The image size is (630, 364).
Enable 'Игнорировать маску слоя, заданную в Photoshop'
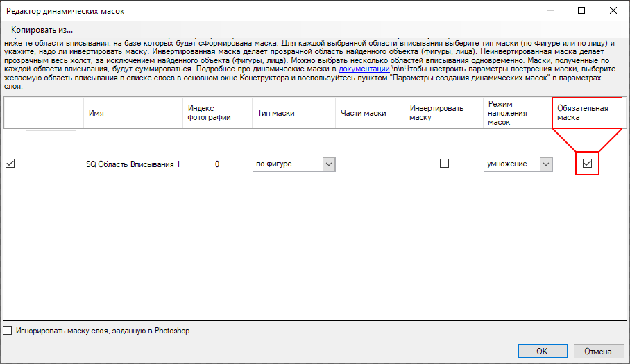pos(8,331)
